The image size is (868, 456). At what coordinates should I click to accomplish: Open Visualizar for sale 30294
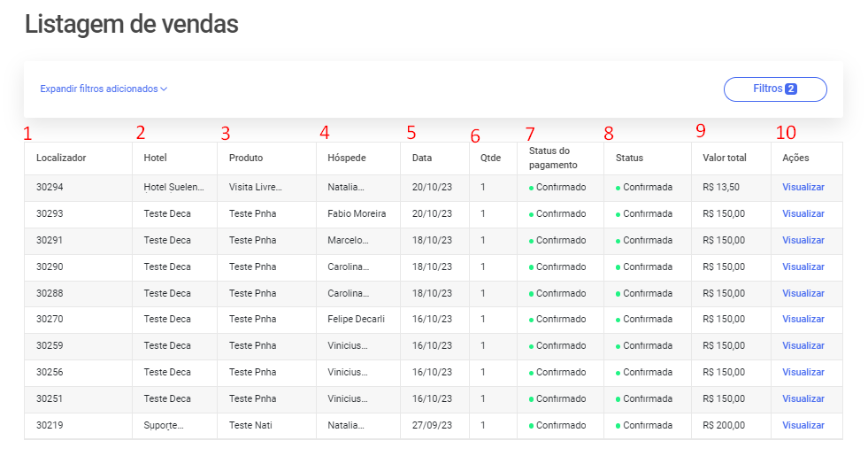point(803,188)
